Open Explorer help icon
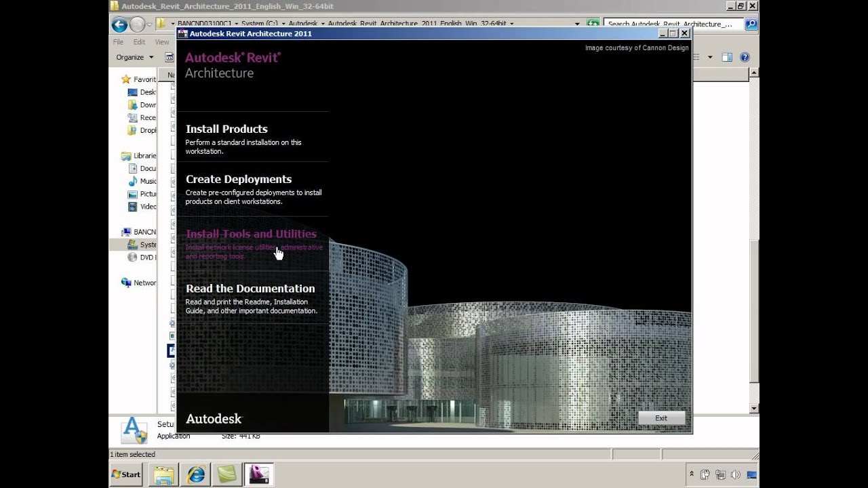868x488 pixels. click(745, 58)
